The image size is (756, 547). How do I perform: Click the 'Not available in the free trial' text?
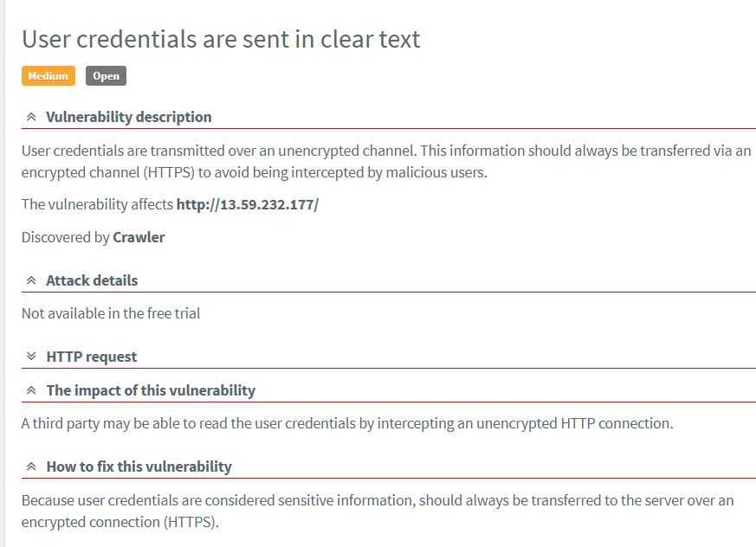111,313
